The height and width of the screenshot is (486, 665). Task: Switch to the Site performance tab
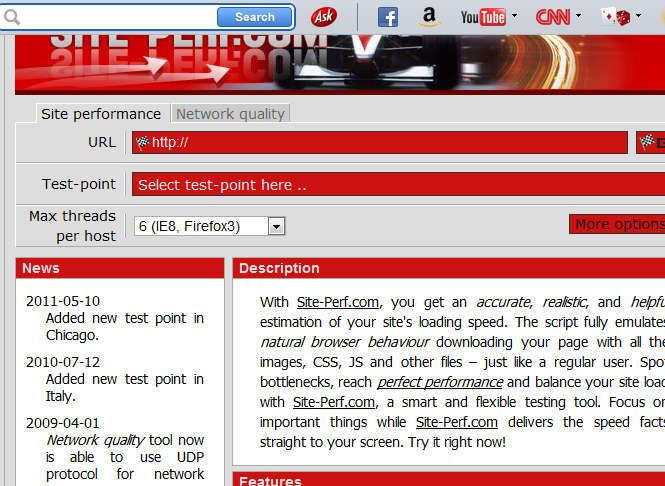click(101, 114)
